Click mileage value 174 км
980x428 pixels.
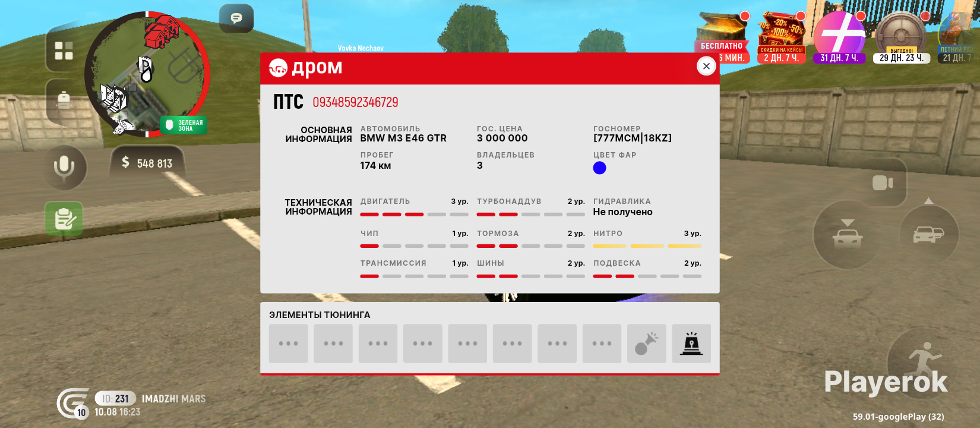375,165
